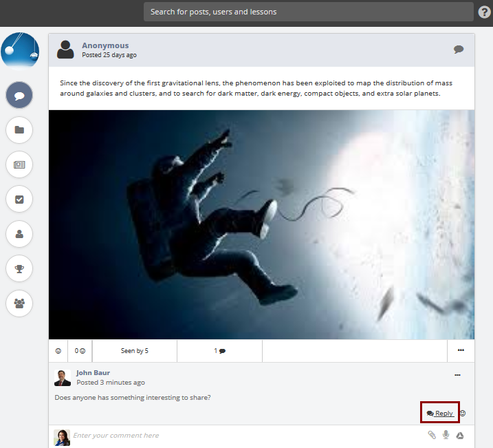The width and height of the screenshot is (493, 448).
Task: Open the post's three-dot options menu
Action: 461,350
